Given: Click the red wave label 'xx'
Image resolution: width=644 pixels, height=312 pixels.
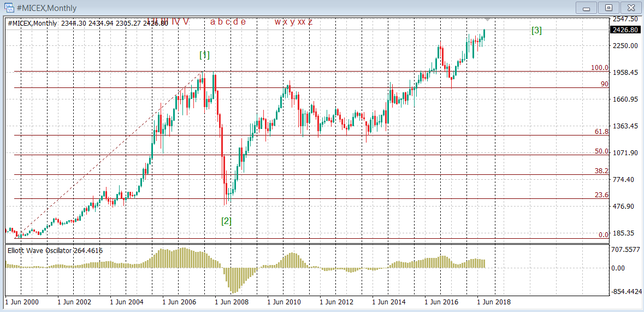Looking at the screenshot, I should (302, 22).
